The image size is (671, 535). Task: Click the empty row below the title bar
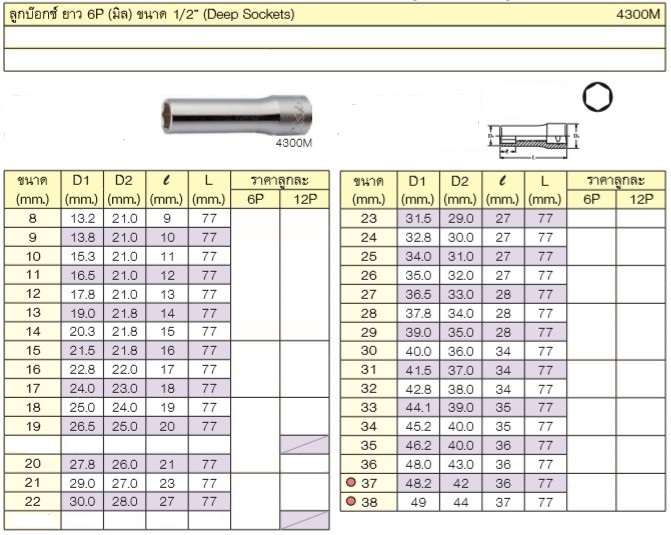point(335,37)
